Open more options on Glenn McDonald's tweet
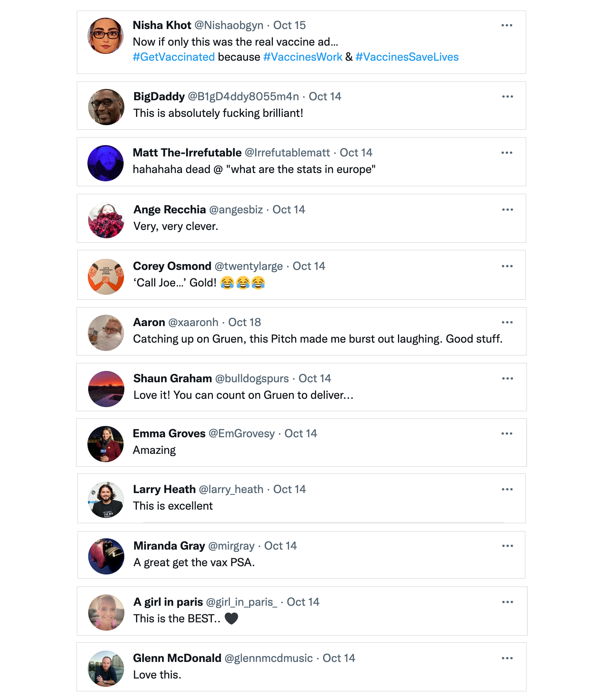The image size is (603, 700). pos(507,658)
